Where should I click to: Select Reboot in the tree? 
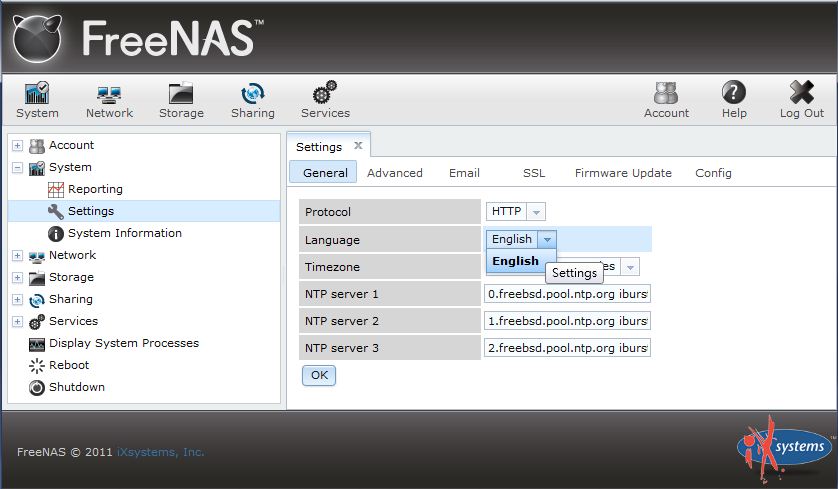(69, 365)
